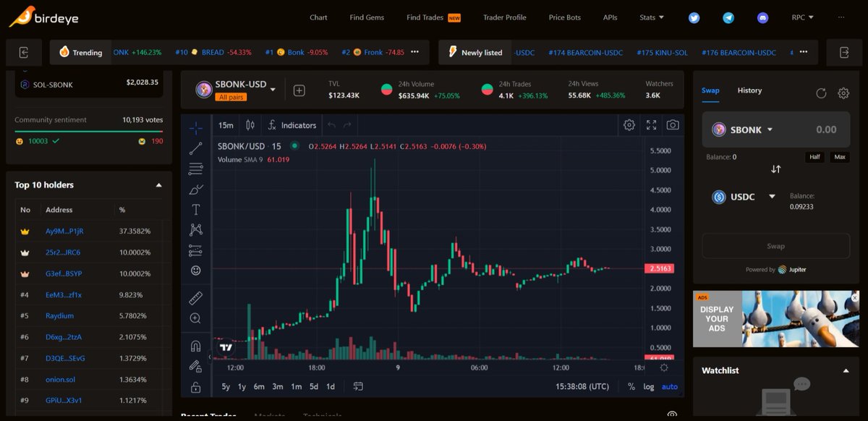Vote bullish sentiment 10003
Image resolution: width=868 pixels, height=421 pixels.
pyautogui.click(x=38, y=141)
